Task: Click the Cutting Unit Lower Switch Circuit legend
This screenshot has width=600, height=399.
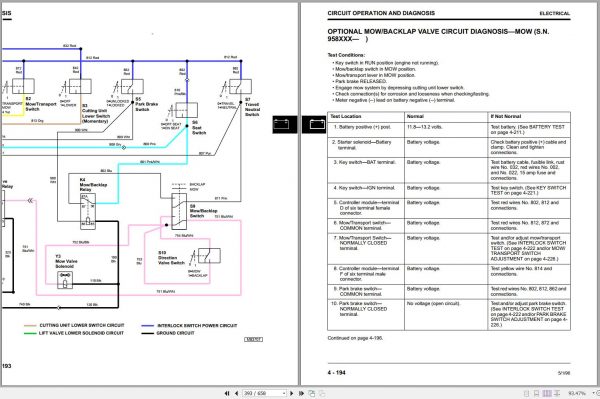Action: [x=74, y=326]
